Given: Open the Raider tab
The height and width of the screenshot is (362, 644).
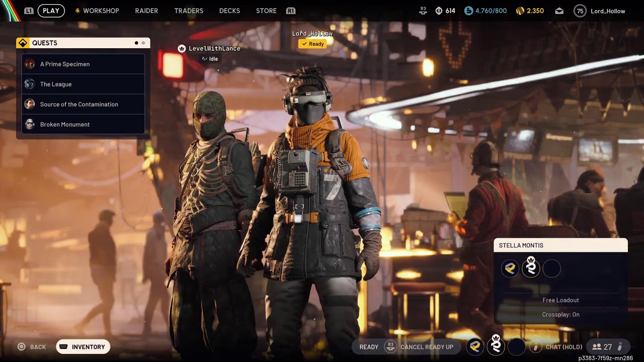Looking at the screenshot, I should (146, 11).
